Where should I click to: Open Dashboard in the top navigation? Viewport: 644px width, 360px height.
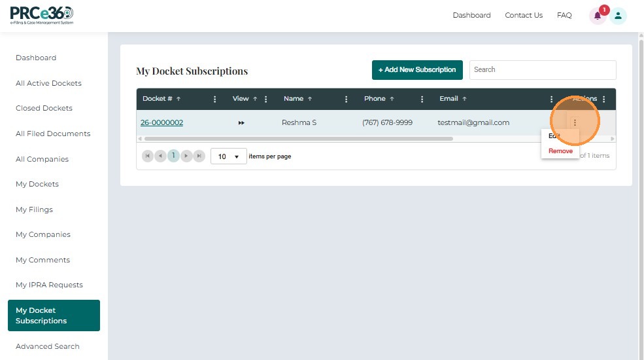(471, 15)
